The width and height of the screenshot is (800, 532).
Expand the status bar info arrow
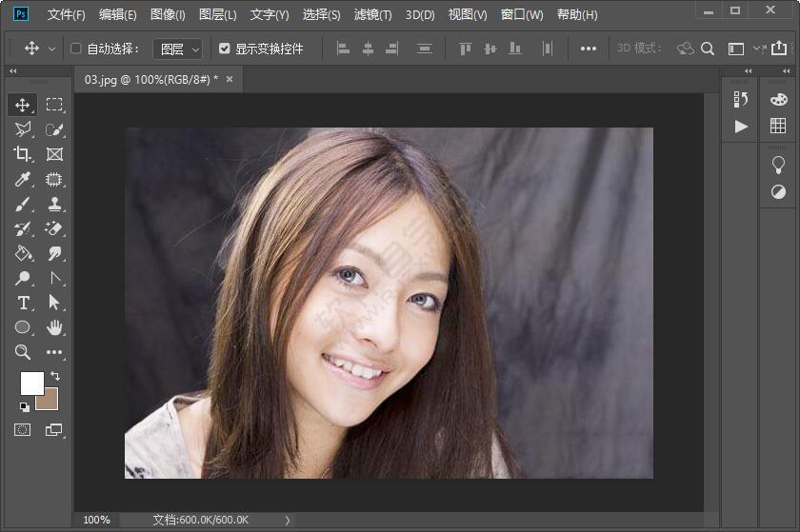(x=288, y=521)
